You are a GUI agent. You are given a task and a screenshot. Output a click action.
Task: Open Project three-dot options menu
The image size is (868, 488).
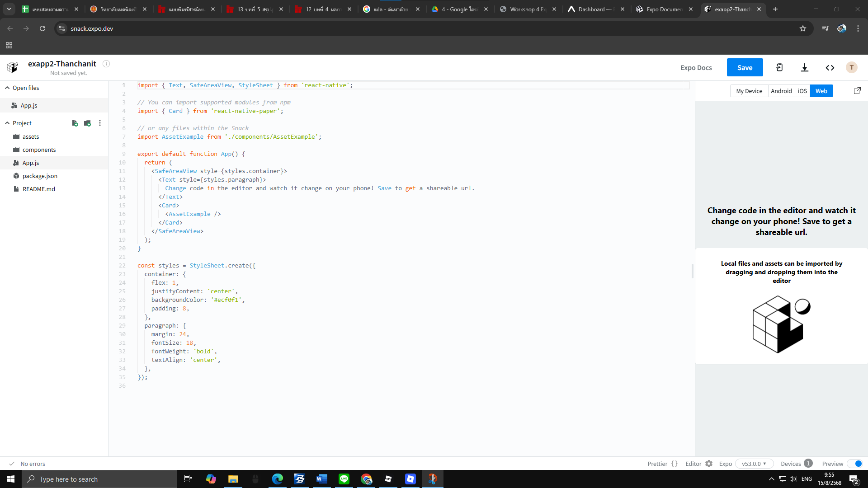[100, 123]
